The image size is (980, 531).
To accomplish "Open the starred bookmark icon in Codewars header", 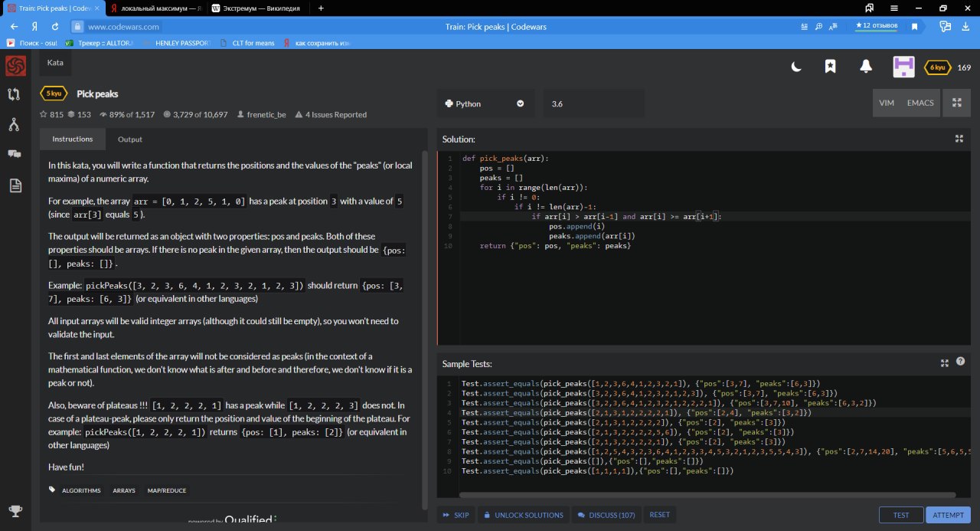I will click(830, 67).
